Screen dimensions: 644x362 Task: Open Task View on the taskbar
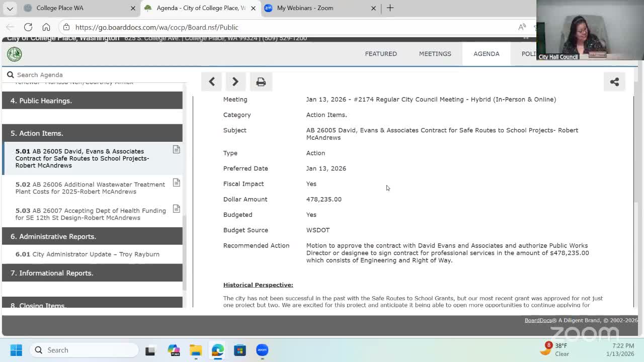coord(150,350)
